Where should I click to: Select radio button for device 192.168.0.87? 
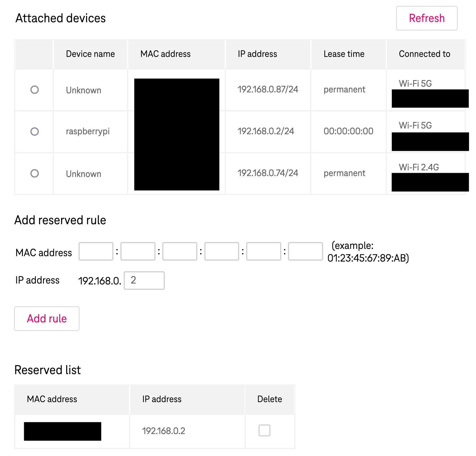click(35, 90)
